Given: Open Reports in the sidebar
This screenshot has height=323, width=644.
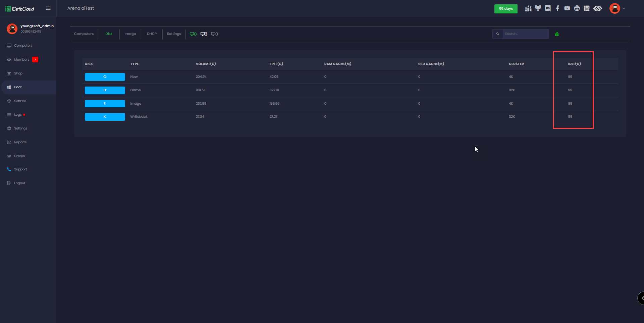Looking at the screenshot, I should (20, 142).
